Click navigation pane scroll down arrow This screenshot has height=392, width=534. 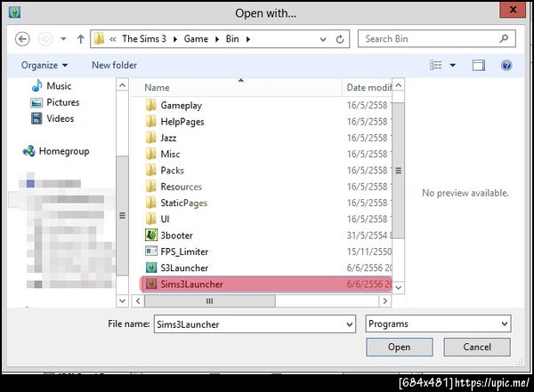click(x=122, y=300)
